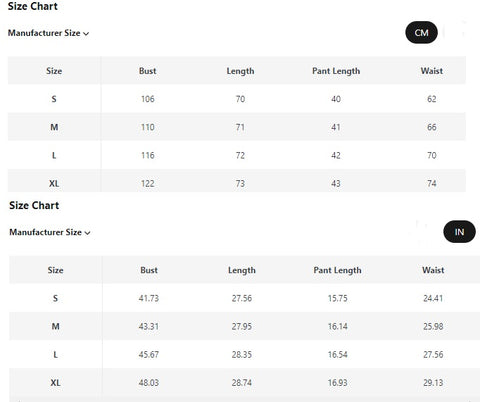Image resolution: width=480 pixels, height=402 pixels.
Task: Select the Bust header in CM table
Action: point(147,71)
